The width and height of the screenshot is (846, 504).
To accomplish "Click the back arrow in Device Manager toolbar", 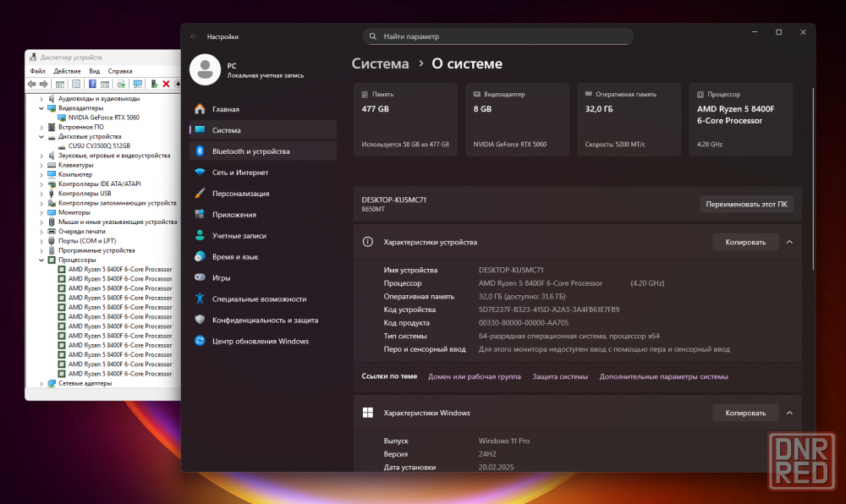I will coord(31,84).
